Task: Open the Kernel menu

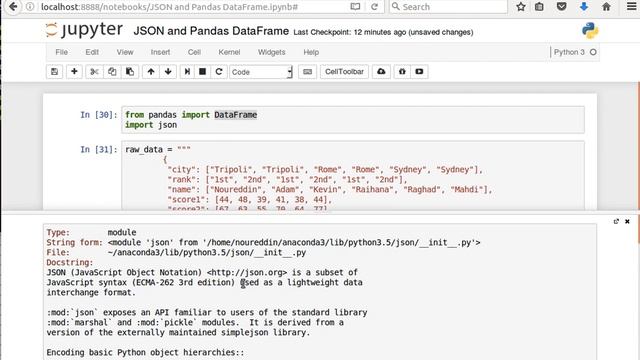Action: (x=229, y=52)
